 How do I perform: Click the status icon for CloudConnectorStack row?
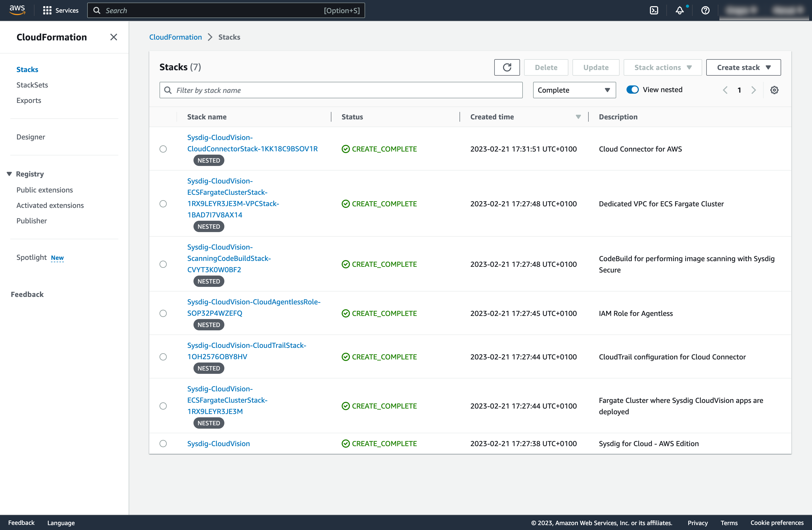(346, 149)
